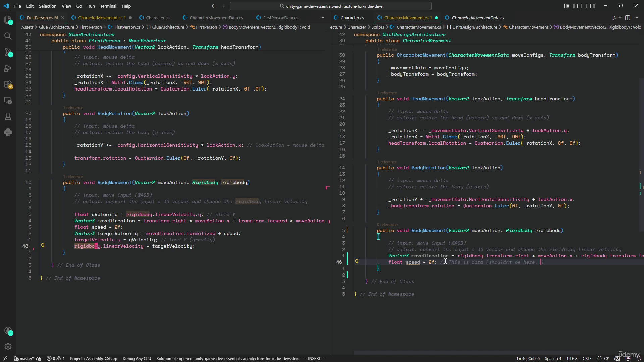Open the Search view in the activity bar
Screen dimensions: 644x362
8,36
